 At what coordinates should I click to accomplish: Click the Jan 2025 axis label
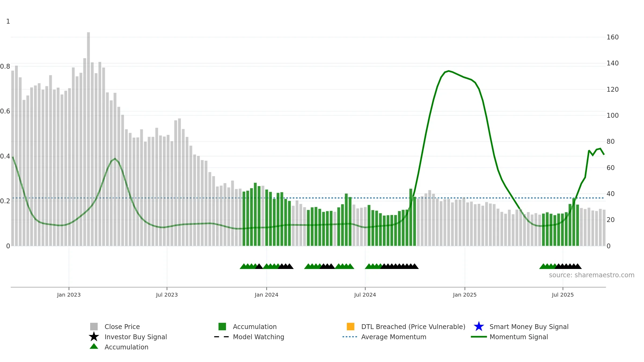(465, 295)
